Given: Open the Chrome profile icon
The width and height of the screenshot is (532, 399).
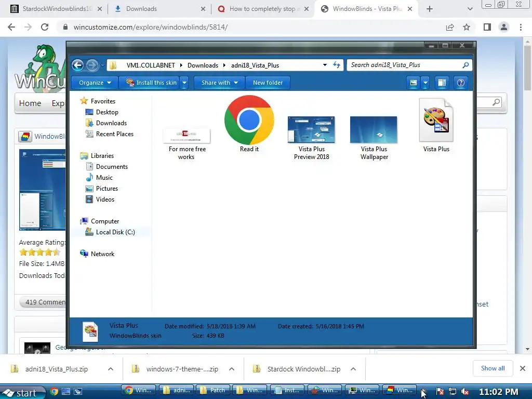Looking at the screenshot, I should (x=504, y=27).
